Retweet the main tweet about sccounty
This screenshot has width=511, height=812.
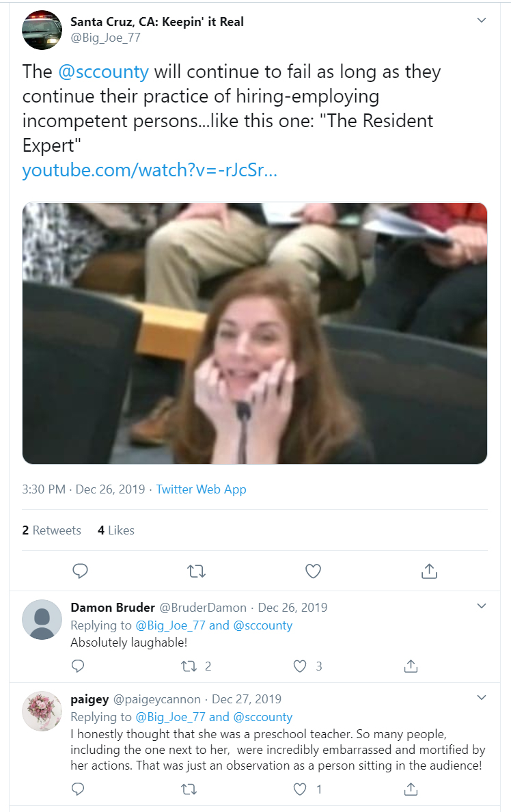196,571
